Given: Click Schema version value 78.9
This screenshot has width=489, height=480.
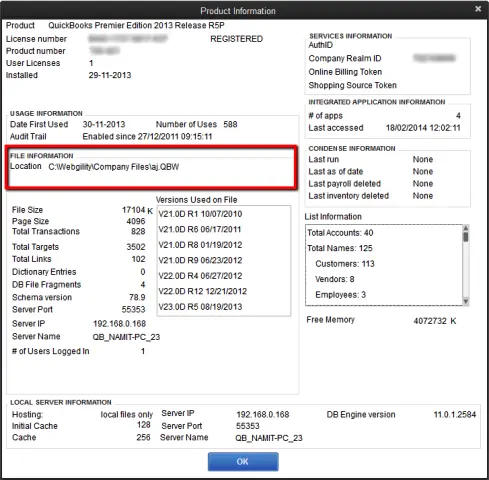Looking at the screenshot, I should [137, 297].
